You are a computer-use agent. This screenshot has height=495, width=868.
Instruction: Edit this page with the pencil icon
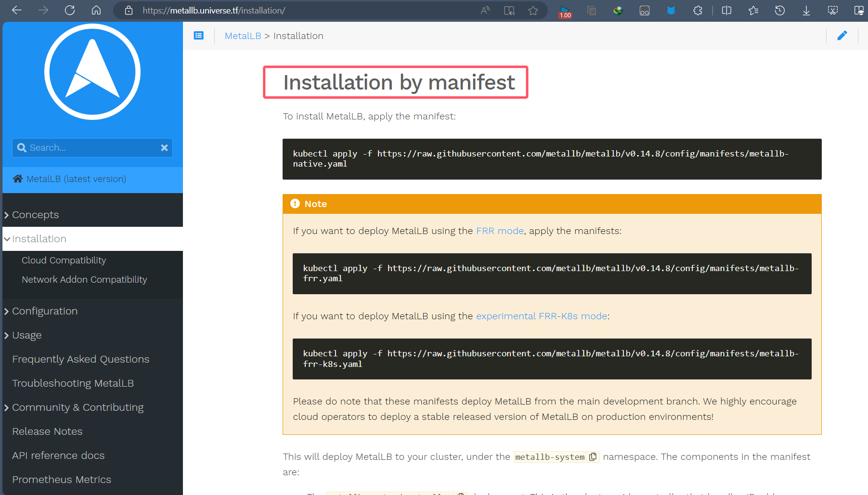pos(842,36)
